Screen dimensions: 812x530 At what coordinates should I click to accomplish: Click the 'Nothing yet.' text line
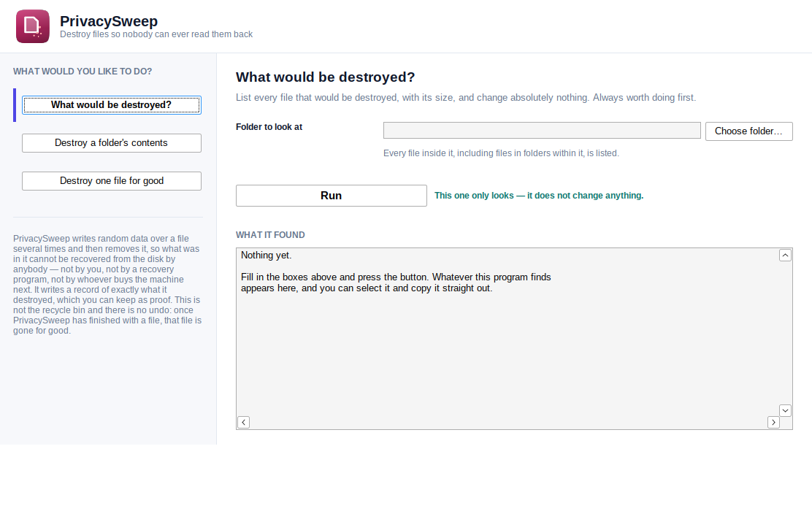(x=267, y=256)
